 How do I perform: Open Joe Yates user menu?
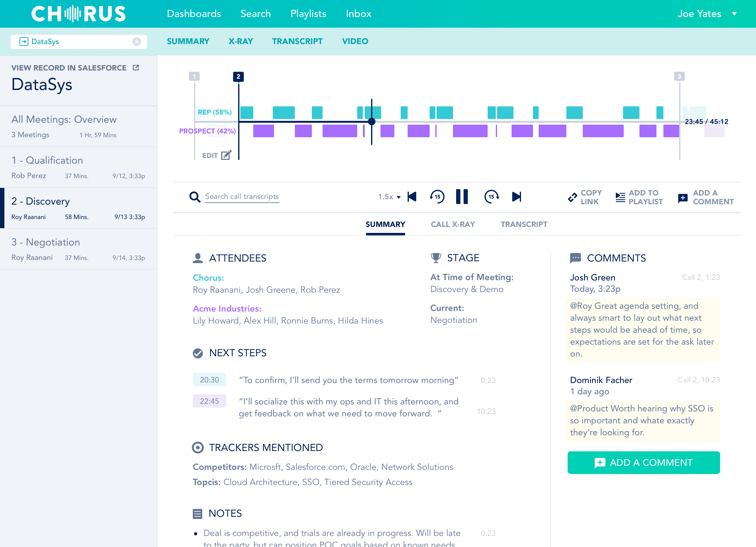[x=707, y=14]
